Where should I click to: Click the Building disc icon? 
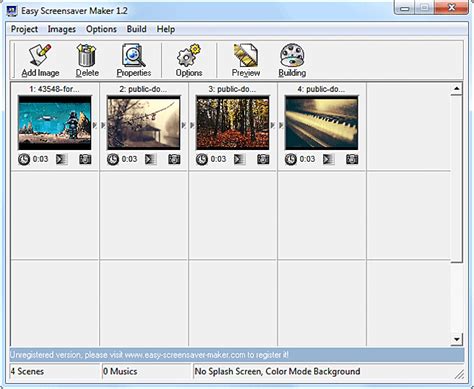tap(292, 55)
